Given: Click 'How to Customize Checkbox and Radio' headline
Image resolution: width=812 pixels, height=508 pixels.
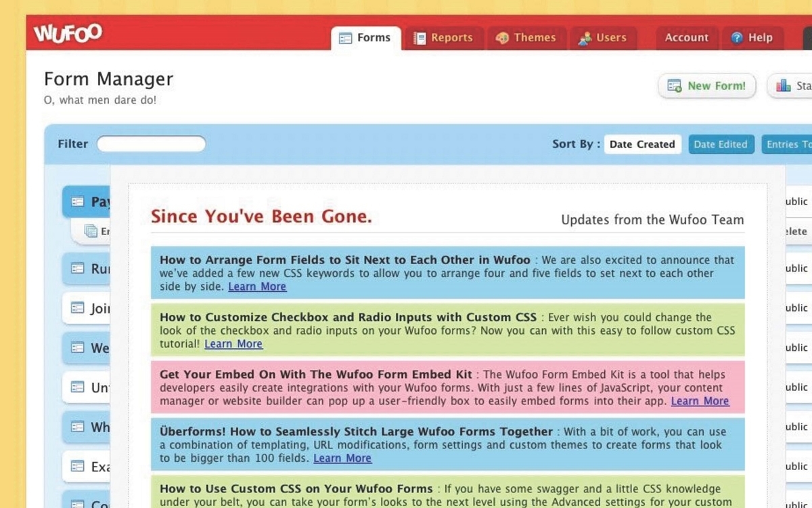Looking at the screenshot, I should [x=348, y=317].
